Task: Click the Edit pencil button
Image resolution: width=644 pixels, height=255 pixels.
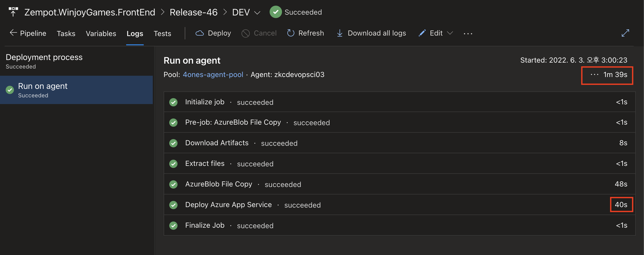Action: coord(431,33)
